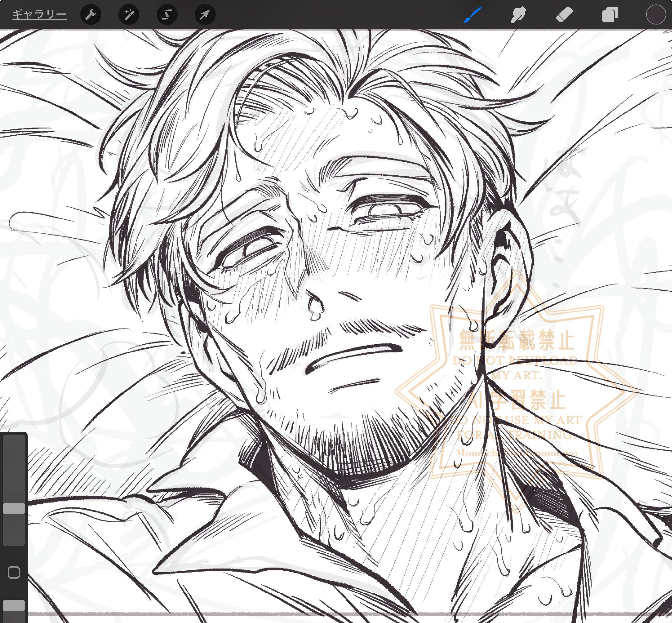Open the Actions wrench menu
Image resolution: width=672 pixels, height=623 pixels.
pyautogui.click(x=91, y=14)
